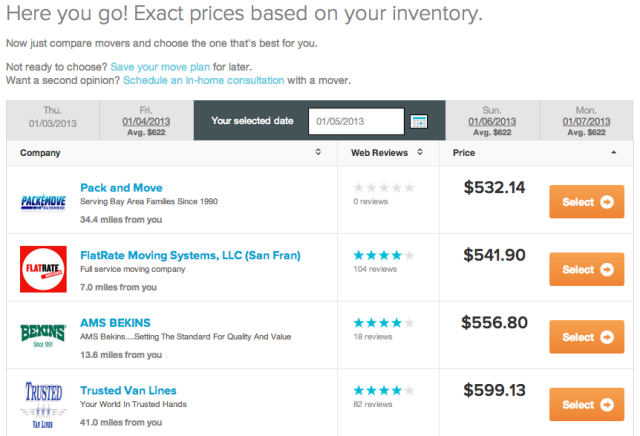Click the Pack and Move company logo
Image resolution: width=640 pixels, height=436 pixels.
(x=43, y=202)
